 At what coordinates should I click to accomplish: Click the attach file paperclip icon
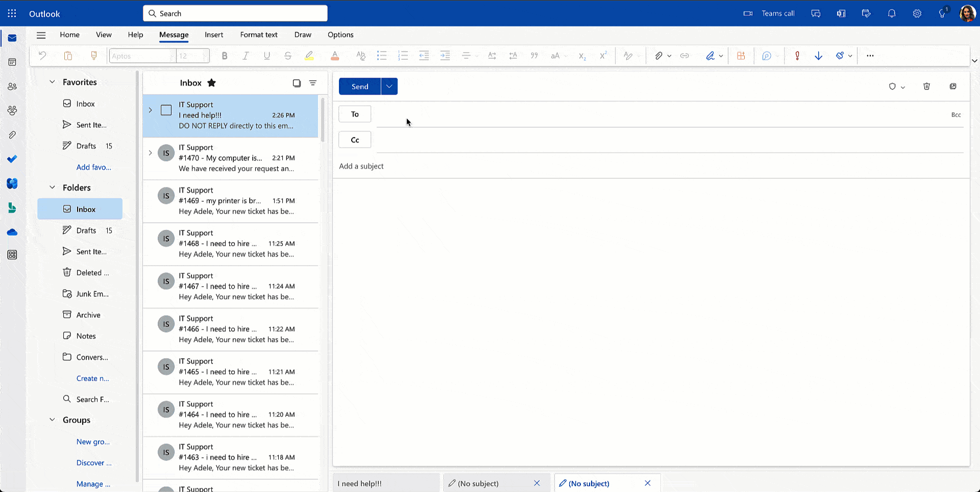[x=658, y=56]
